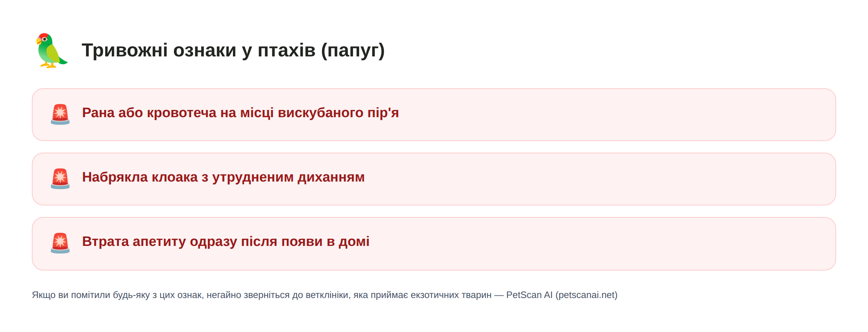Click the word '(папуг)' in the heading
The height and width of the screenshot is (332, 868).
(353, 51)
